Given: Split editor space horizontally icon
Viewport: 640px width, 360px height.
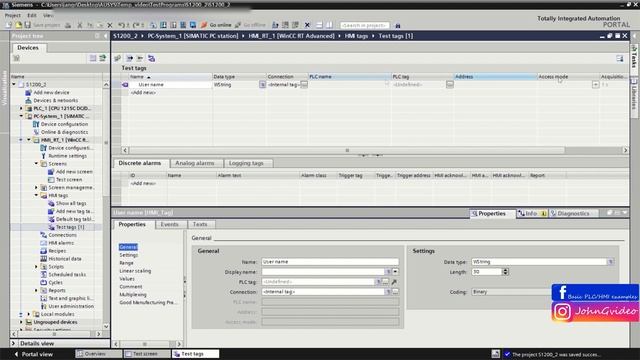Looking at the screenshot, I should click(319, 25).
